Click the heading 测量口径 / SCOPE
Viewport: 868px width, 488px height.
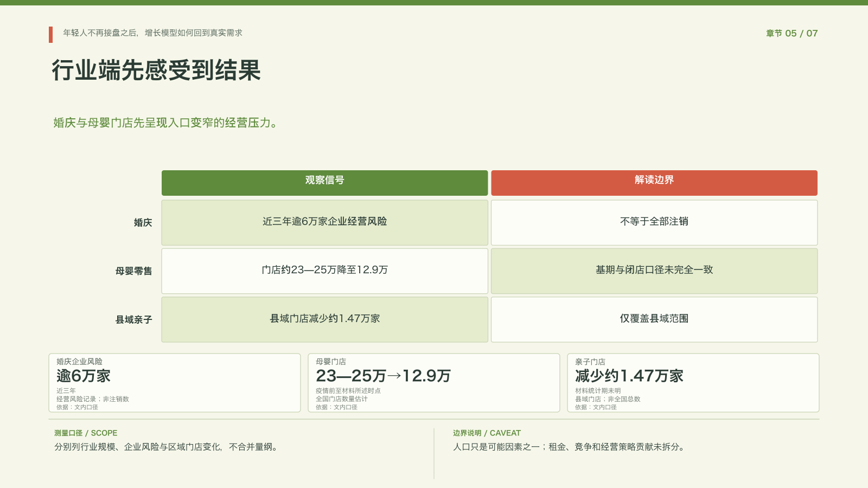[86, 433]
